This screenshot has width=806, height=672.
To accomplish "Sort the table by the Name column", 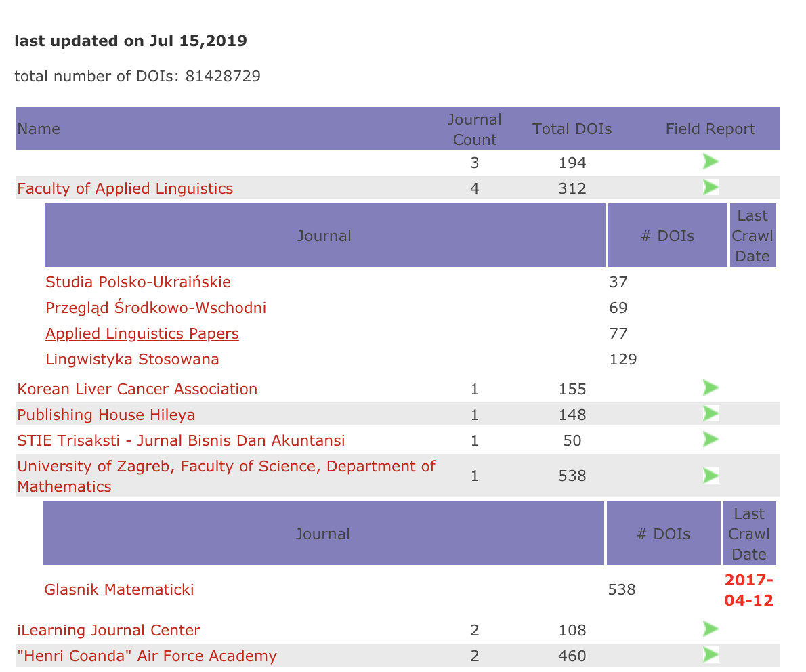I will pyautogui.click(x=39, y=129).
